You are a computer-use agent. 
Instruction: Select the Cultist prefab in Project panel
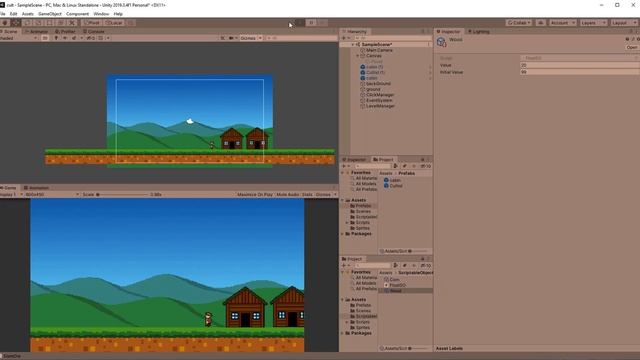click(393, 186)
